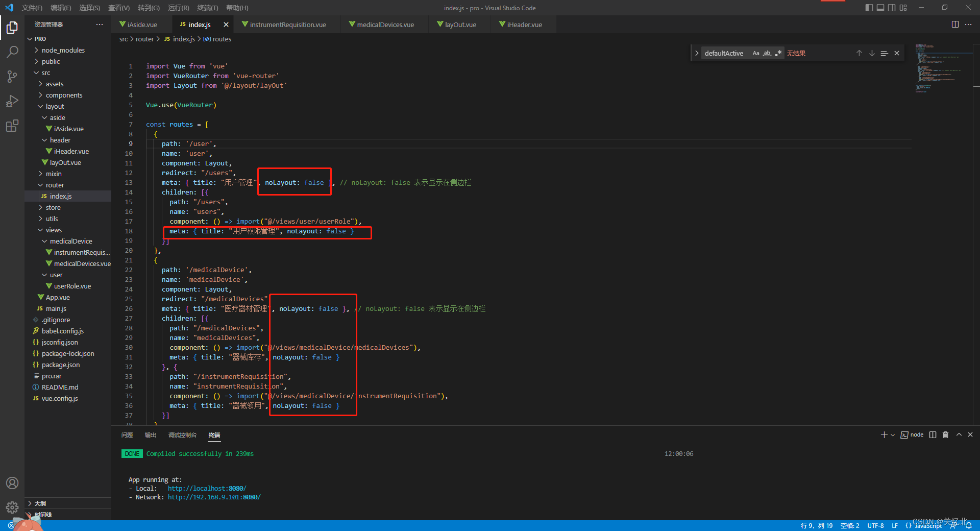980x531 pixels.
Task: Go to previous search match
Action: [859, 53]
